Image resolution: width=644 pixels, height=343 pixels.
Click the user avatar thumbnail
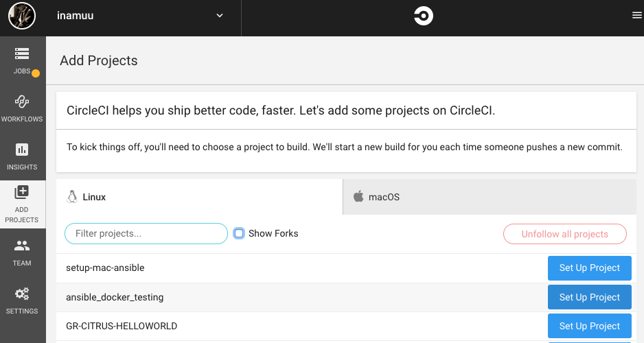21,16
